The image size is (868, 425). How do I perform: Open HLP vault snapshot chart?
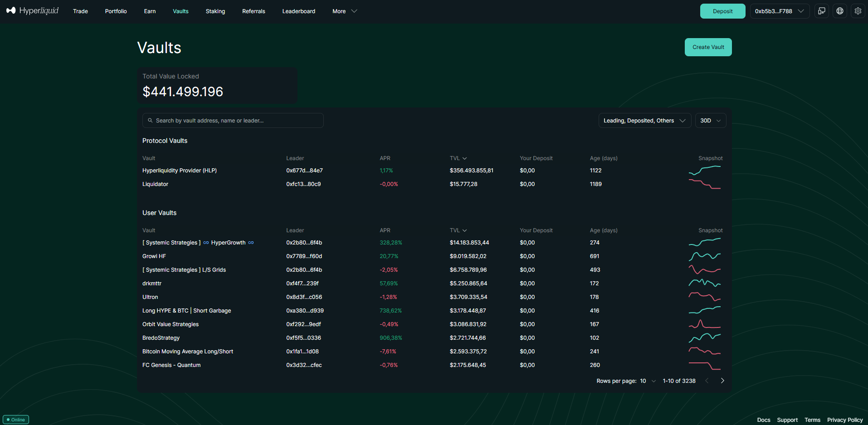click(705, 171)
